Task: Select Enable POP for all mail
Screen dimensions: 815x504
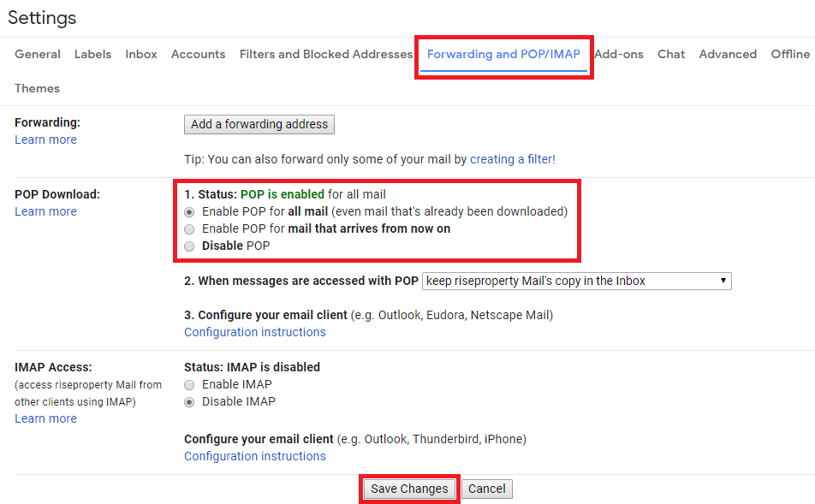Action: pos(190,211)
